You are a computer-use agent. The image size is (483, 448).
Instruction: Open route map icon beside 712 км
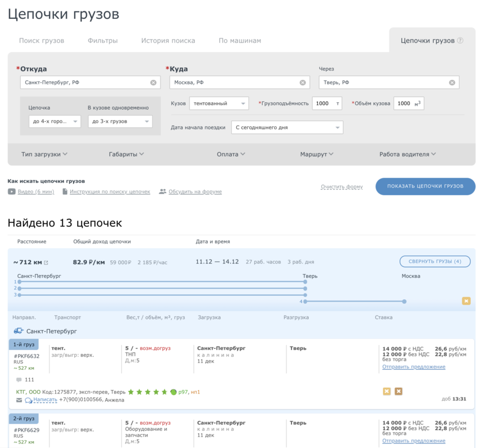46,262
